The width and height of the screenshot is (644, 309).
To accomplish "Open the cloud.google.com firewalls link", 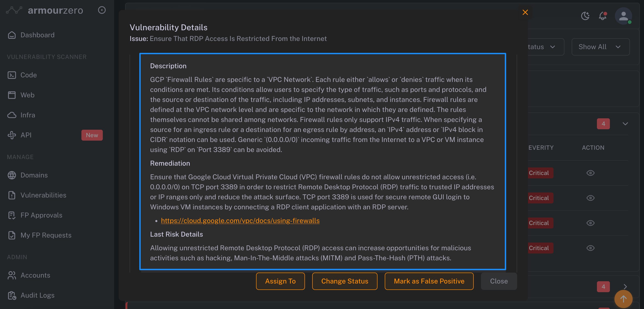I will coord(240,221).
